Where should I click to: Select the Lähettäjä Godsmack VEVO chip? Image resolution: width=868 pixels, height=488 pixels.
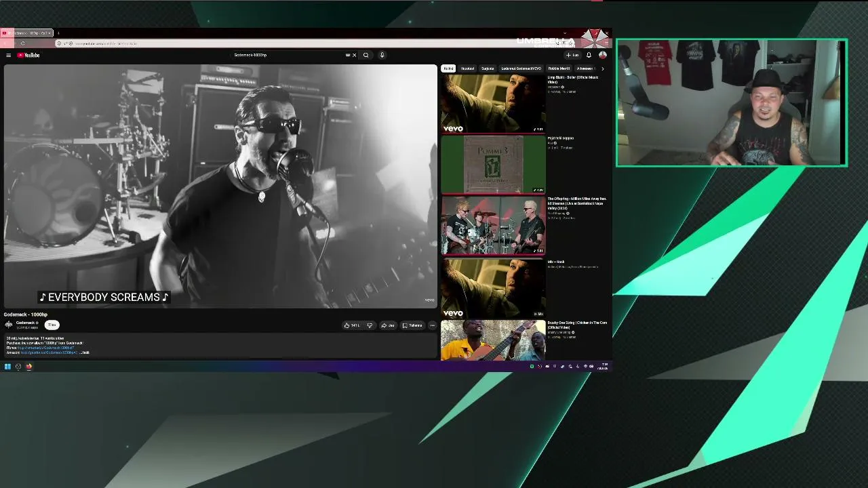[x=521, y=68]
